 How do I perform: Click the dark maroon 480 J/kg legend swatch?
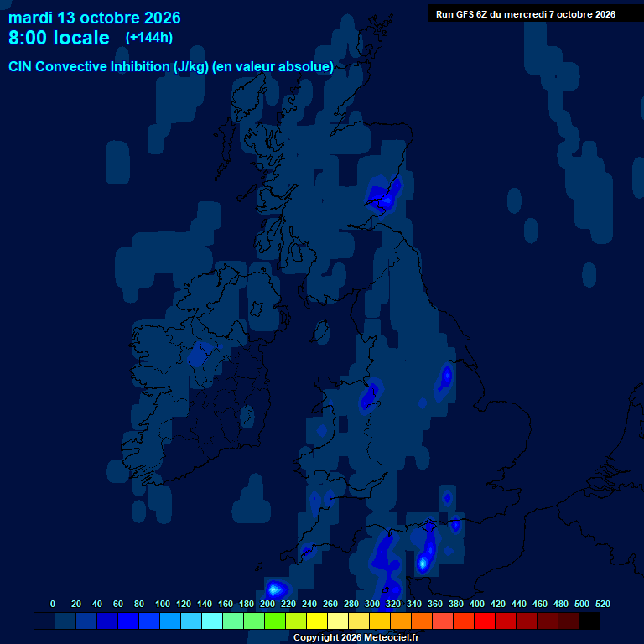click(x=569, y=621)
